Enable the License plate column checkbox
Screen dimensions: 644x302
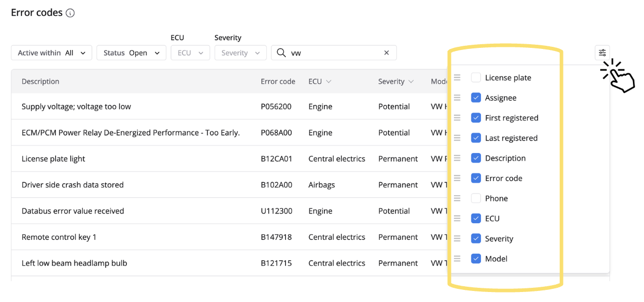click(476, 78)
